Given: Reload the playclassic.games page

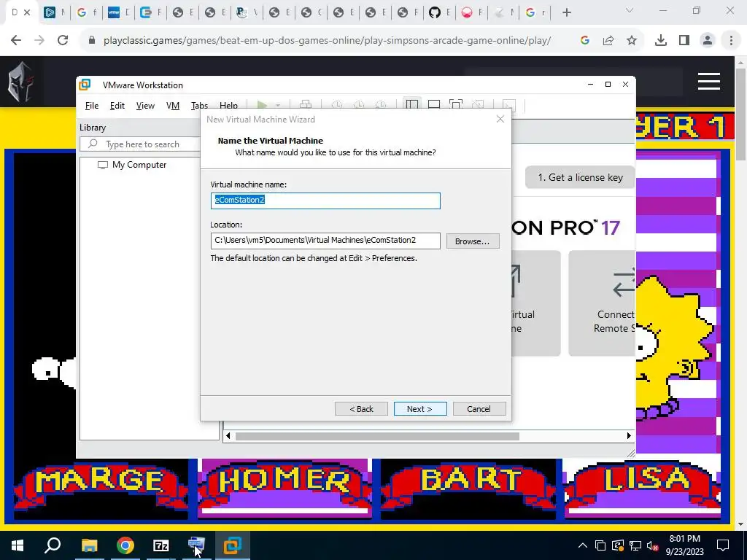Looking at the screenshot, I should [x=63, y=41].
